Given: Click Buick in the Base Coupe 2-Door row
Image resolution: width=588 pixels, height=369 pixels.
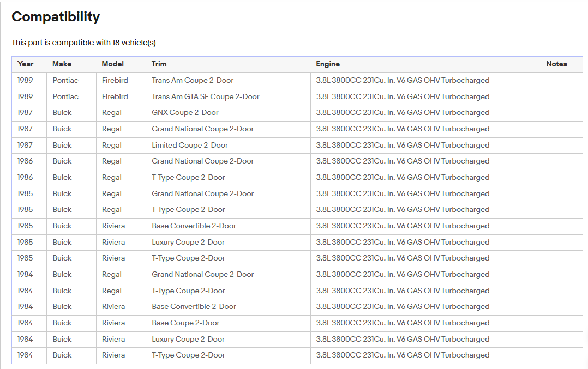Looking at the screenshot, I should 62,323.
